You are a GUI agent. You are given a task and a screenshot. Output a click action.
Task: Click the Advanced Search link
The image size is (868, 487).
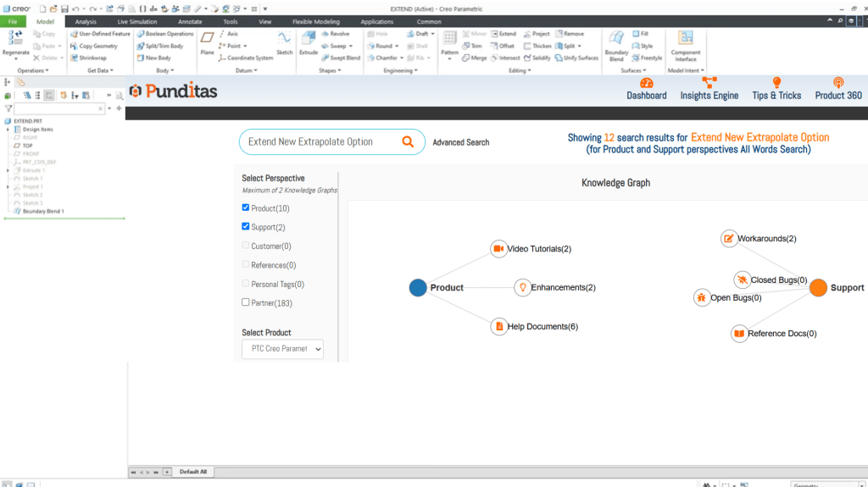click(x=460, y=142)
